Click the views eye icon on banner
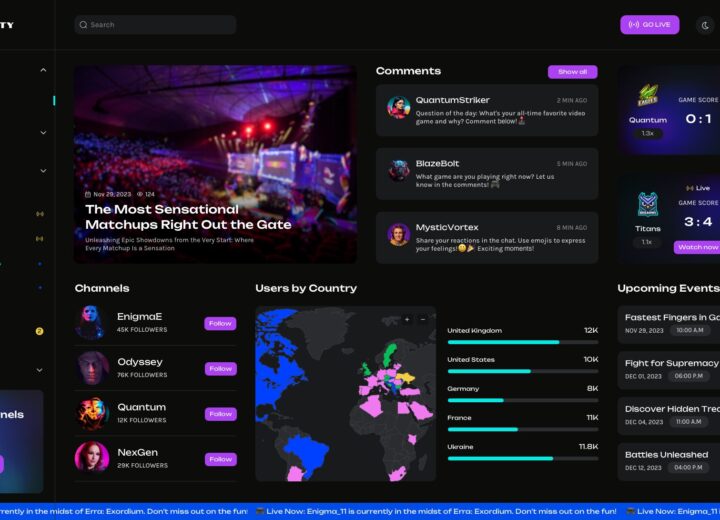 click(140, 194)
